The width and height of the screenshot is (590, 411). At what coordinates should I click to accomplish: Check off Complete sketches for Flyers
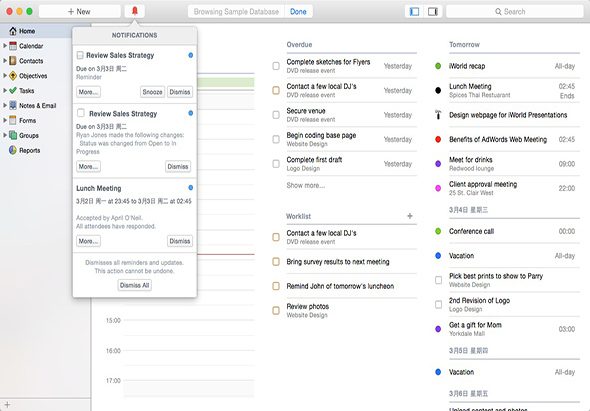click(276, 66)
